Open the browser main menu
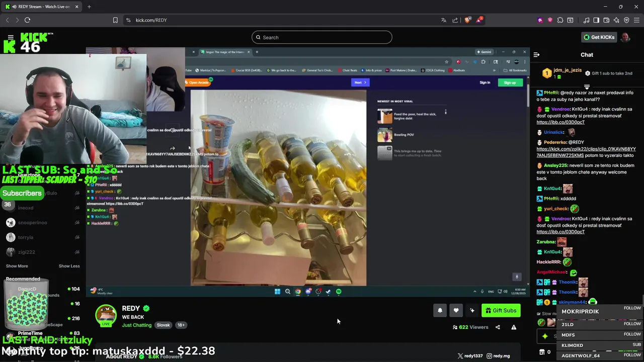Viewport: 644px width, 362px height. click(636, 20)
